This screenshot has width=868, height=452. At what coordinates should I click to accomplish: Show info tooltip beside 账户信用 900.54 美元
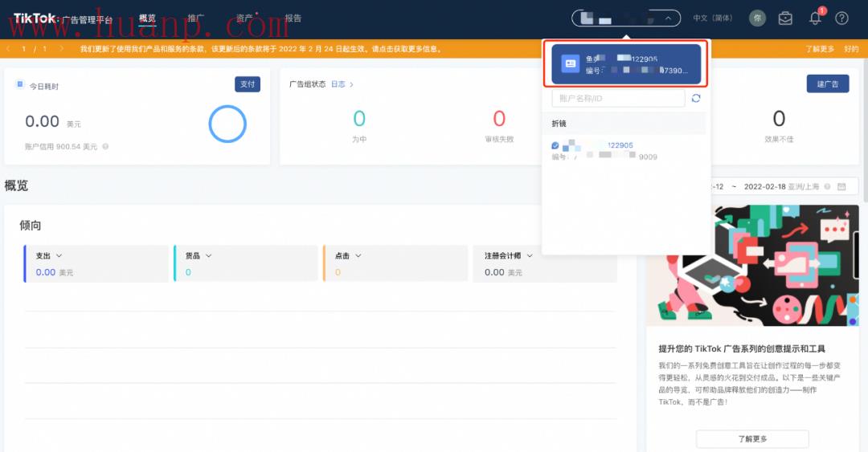pyautogui.click(x=105, y=147)
